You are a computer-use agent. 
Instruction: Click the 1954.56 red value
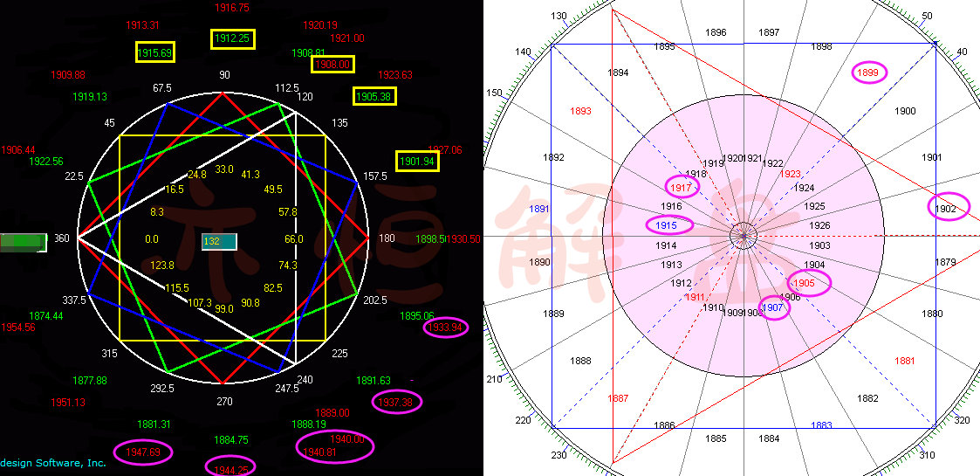18,328
